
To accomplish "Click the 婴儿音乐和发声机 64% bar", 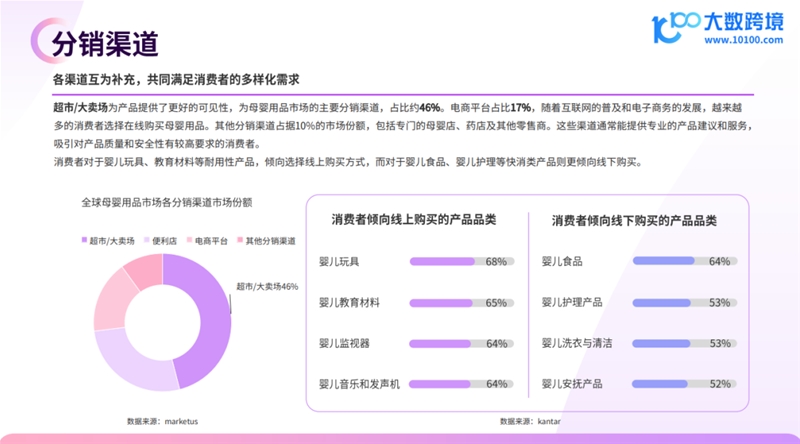I will coord(461,384).
